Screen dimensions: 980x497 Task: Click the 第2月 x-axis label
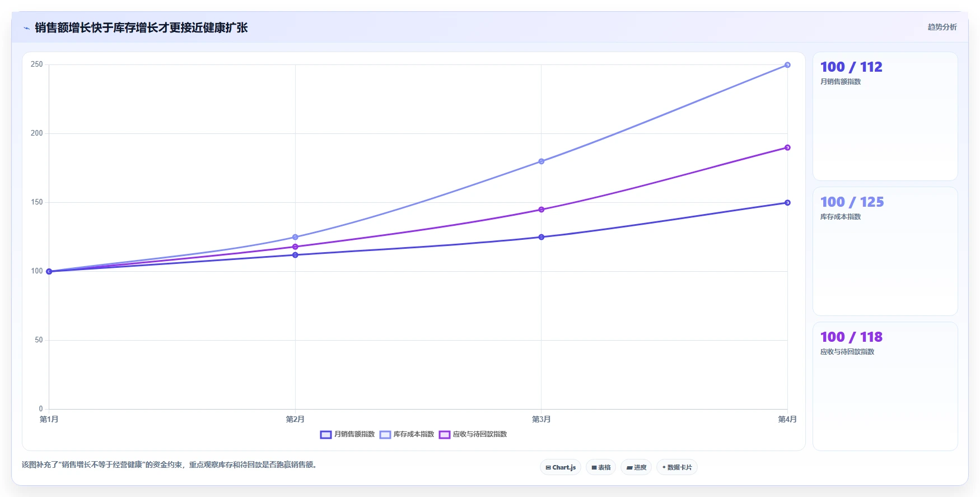point(295,419)
